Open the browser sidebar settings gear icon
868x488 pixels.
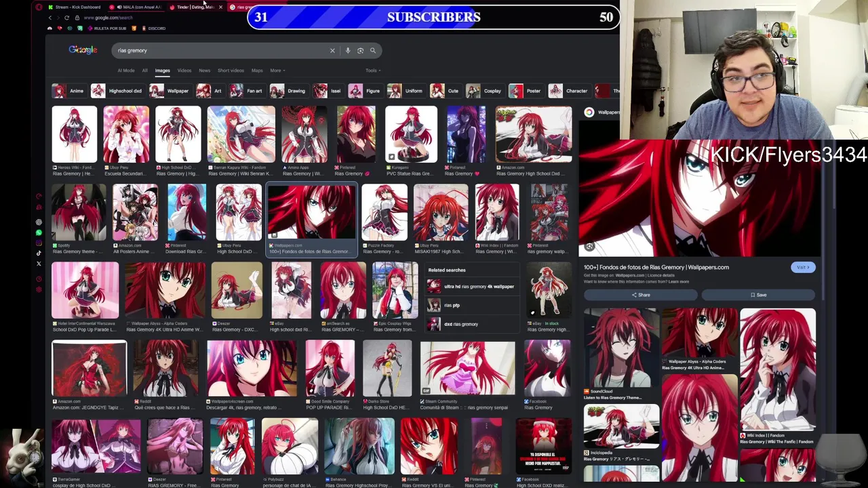point(39,289)
